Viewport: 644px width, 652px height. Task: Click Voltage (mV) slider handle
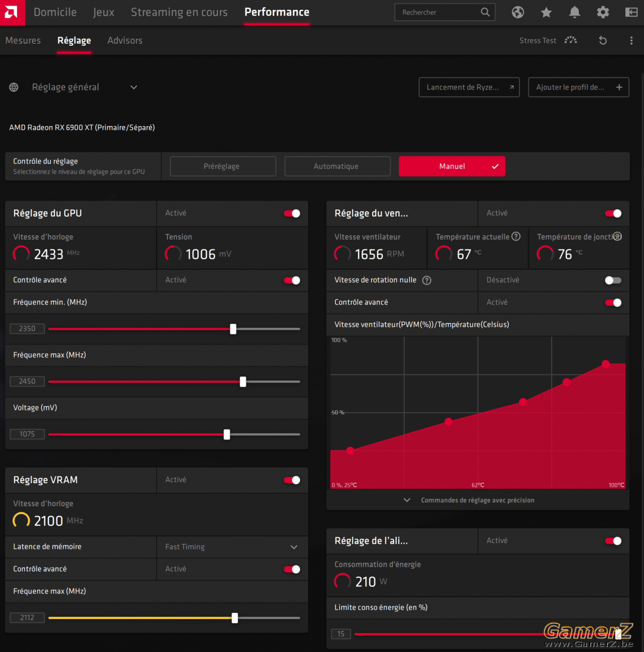[227, 434]
